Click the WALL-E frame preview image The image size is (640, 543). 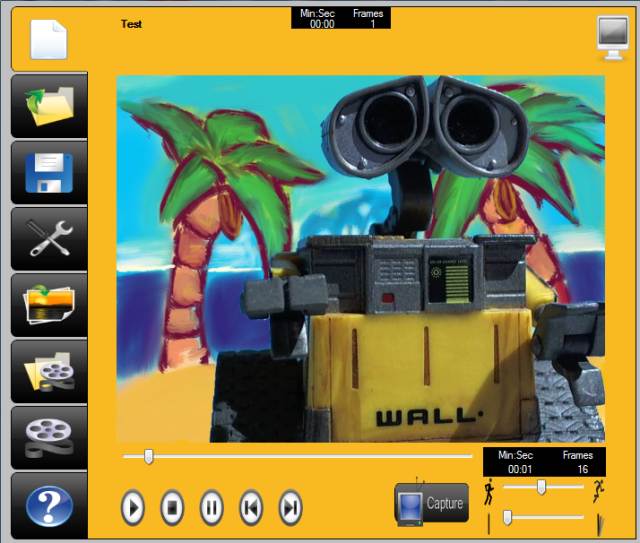(361, 259)
